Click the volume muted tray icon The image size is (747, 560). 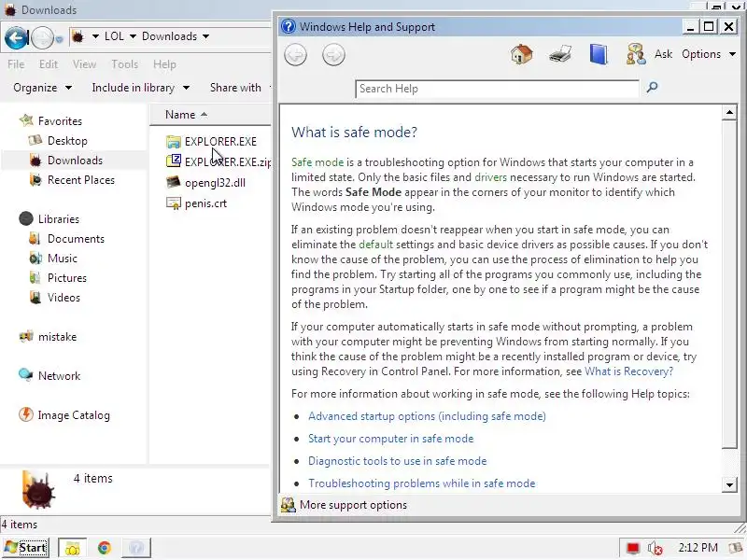[655, 548]
